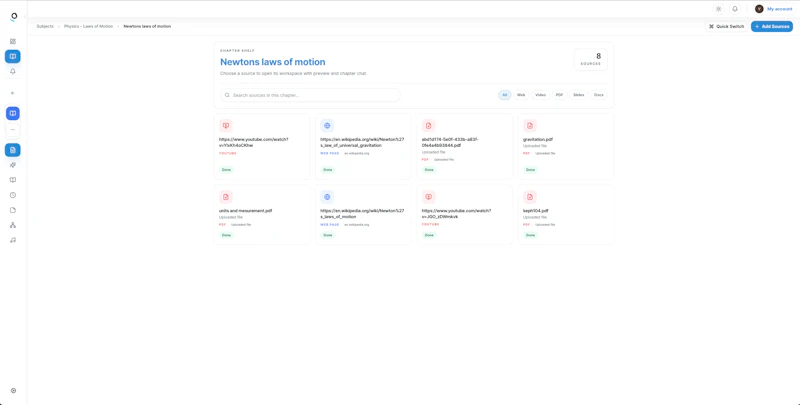Select the Slides filter chip

(x=579, y=95)
